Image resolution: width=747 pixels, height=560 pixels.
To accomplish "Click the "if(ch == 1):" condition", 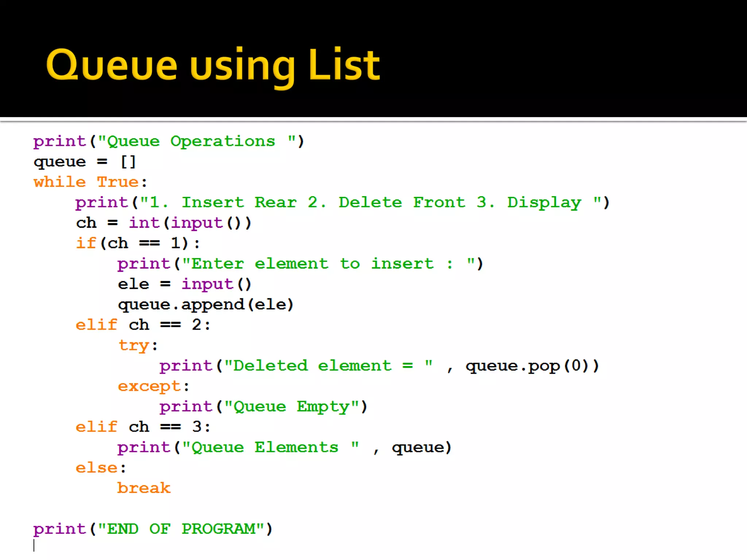I will tap(138, 244).
